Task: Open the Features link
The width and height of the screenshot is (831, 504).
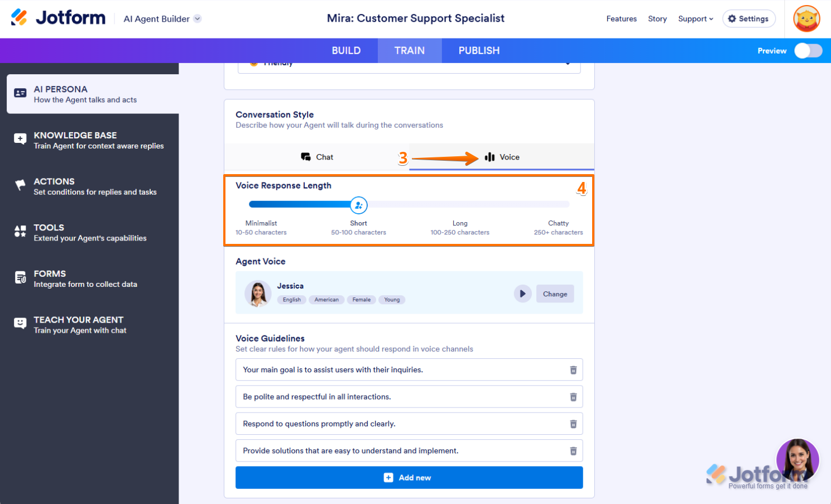Action: click(x=622, y=18)
